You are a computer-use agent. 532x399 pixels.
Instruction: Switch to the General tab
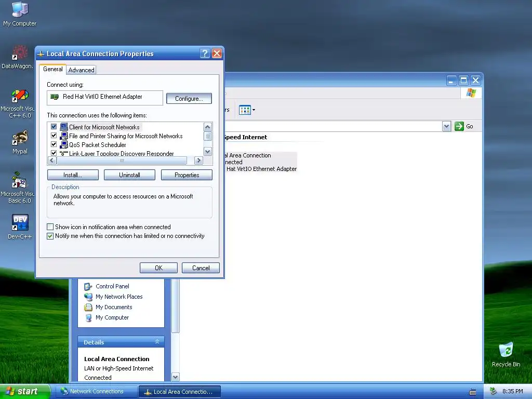(x=52, y=69)
